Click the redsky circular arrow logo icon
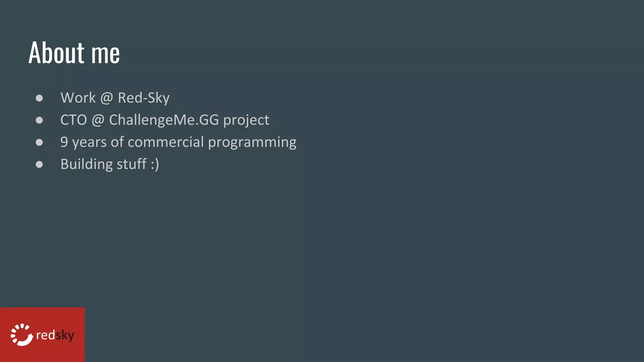Image resolution: width=644 pixels, height=362 pixels. pos(22,335)
